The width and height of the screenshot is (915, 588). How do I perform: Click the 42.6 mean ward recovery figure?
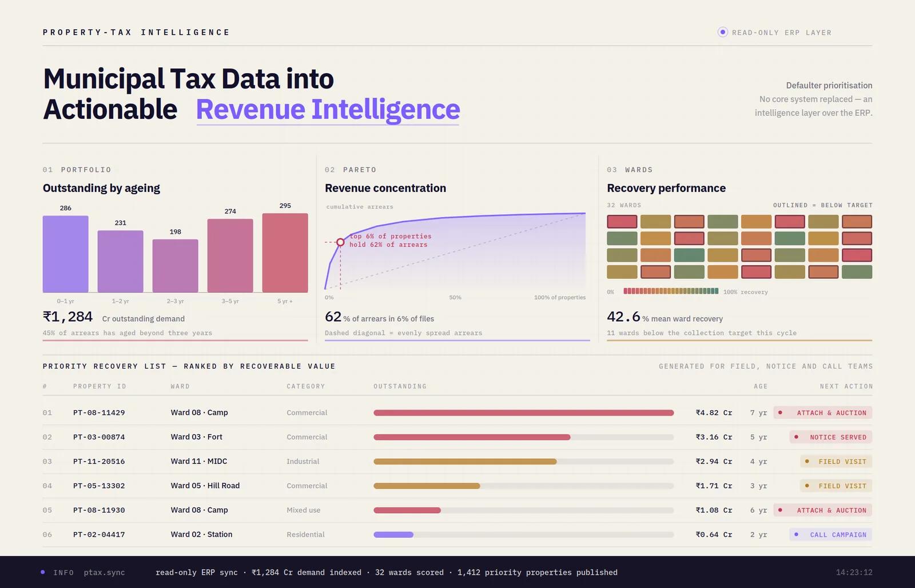click(623, 317)
